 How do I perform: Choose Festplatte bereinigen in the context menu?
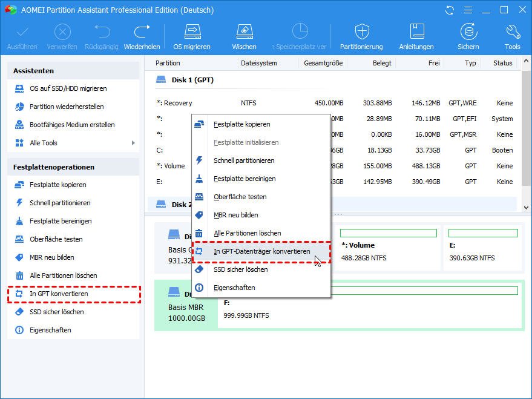tap(261, 179)
